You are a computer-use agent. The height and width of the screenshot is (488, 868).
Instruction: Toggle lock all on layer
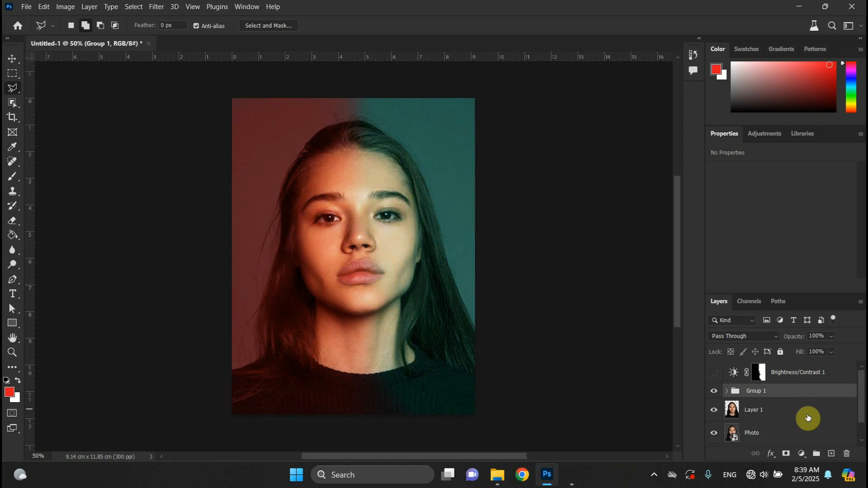click(780, 352)
